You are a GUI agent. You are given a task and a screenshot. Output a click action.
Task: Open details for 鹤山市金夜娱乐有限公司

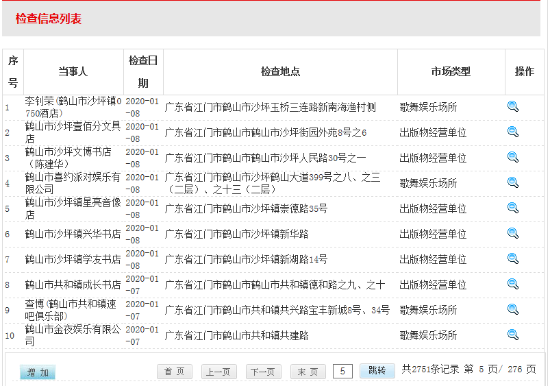pyautogui.click(x=513, y=335)
